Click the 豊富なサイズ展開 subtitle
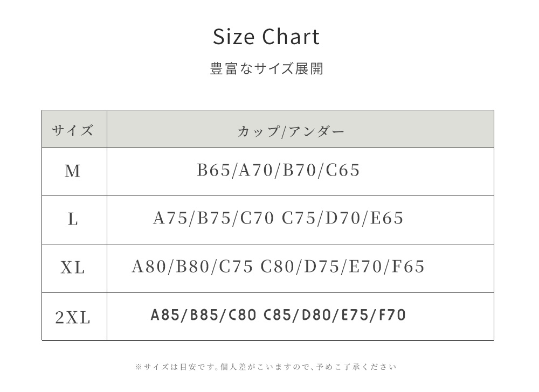 (266, 69)
